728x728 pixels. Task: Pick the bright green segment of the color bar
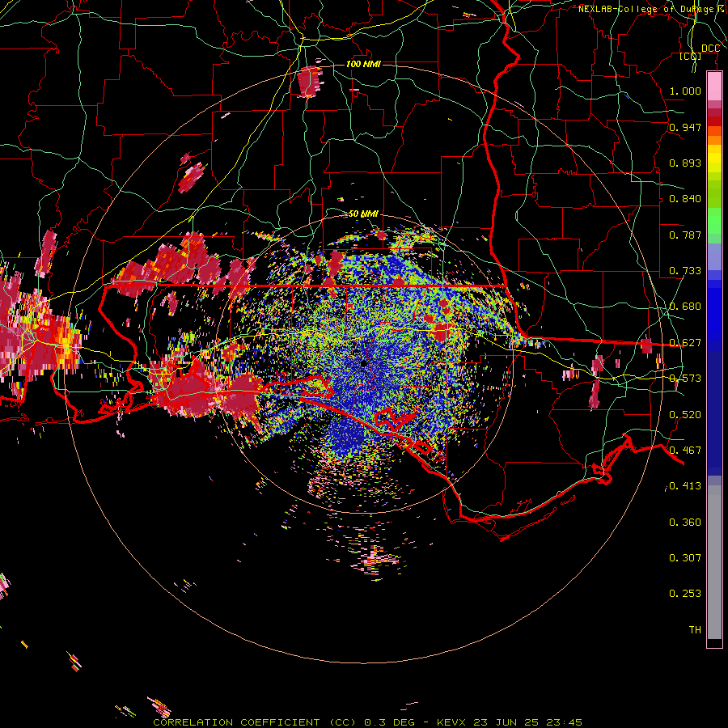coord(714,221)
